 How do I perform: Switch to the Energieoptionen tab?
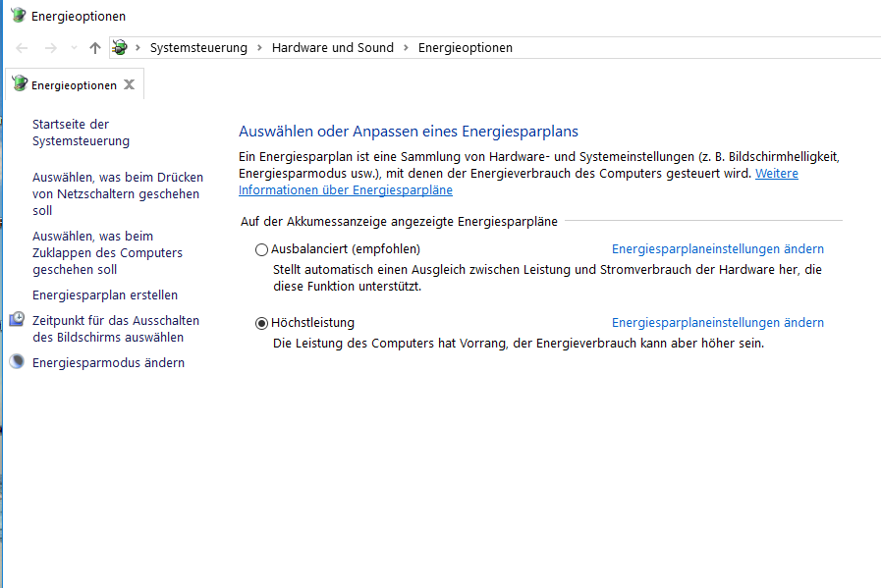point(75,84)
